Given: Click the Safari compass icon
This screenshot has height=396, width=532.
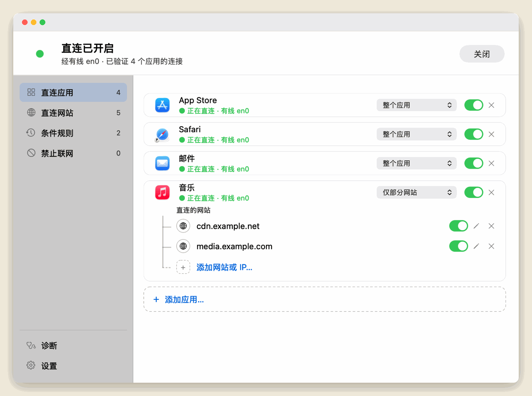Looking at the screenshot, I should point(162,134).
